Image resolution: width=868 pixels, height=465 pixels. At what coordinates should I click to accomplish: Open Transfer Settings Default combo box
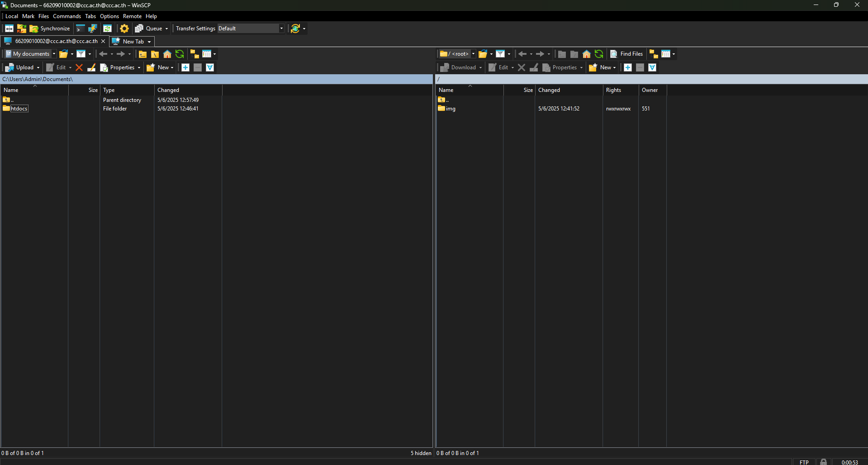point(251,29)
